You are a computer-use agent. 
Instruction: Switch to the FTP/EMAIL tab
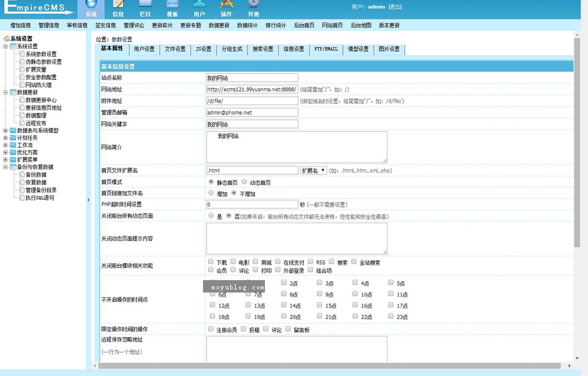click(x=326, y=49)
